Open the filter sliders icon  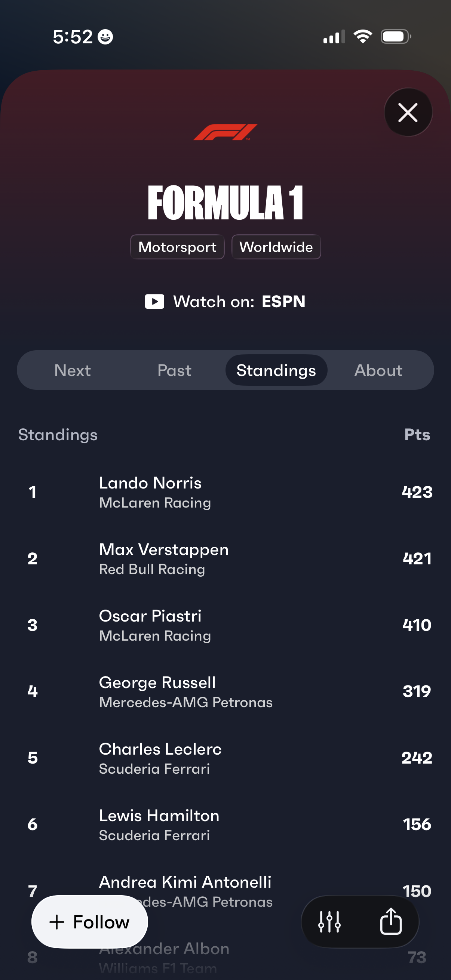(329, 921)
